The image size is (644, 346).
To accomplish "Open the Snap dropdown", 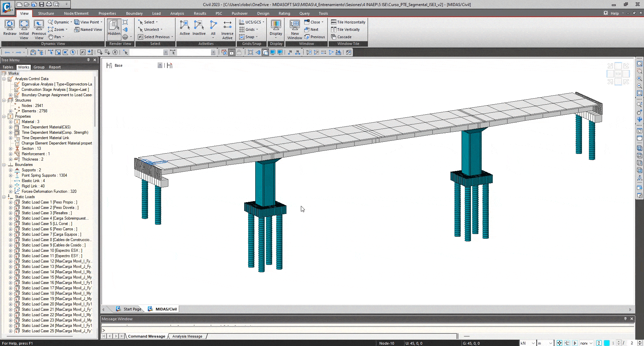I will point(249,37).
